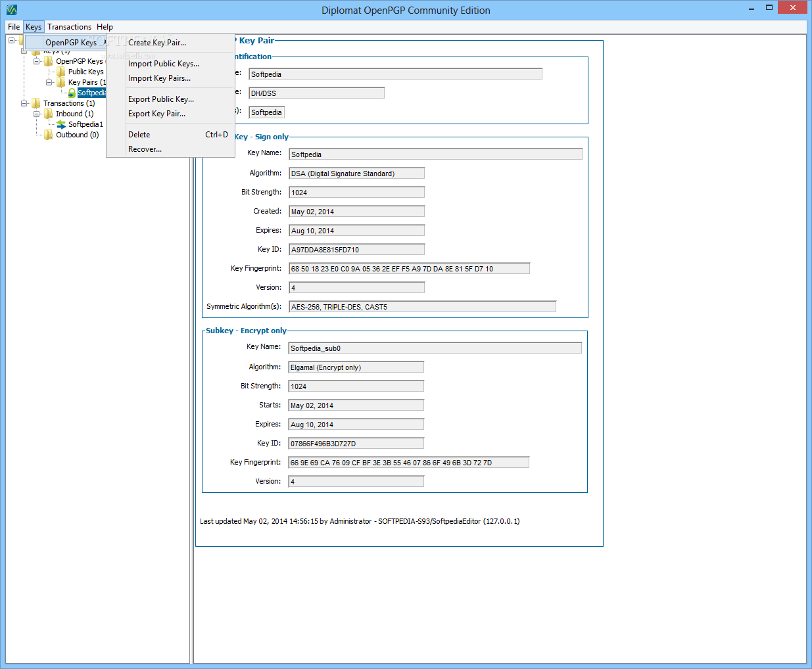Click the Elgamal Algorithm field
The height and width of the screenshot is (669, 812).
coord(356,367)
